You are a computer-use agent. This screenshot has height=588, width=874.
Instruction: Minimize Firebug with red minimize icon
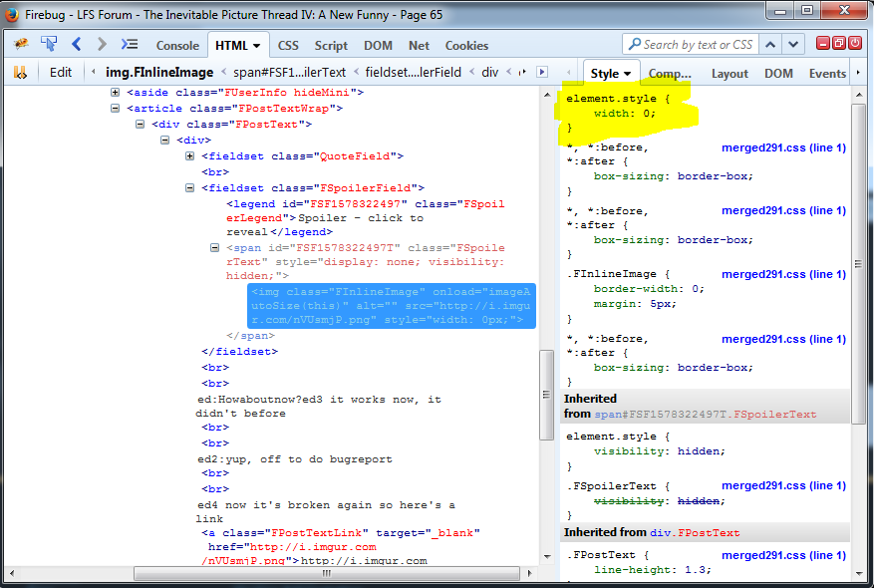(x=823, y=43)
